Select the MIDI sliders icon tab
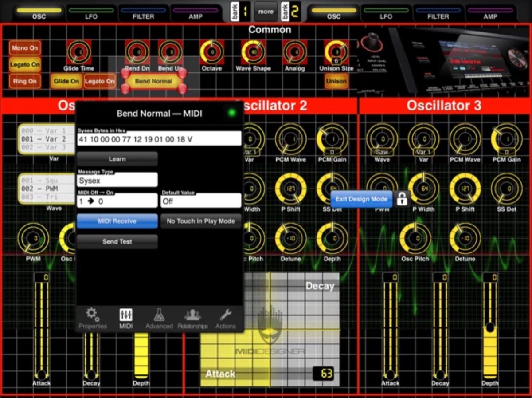This screenshot has width=532, height=398. [126, 319]
